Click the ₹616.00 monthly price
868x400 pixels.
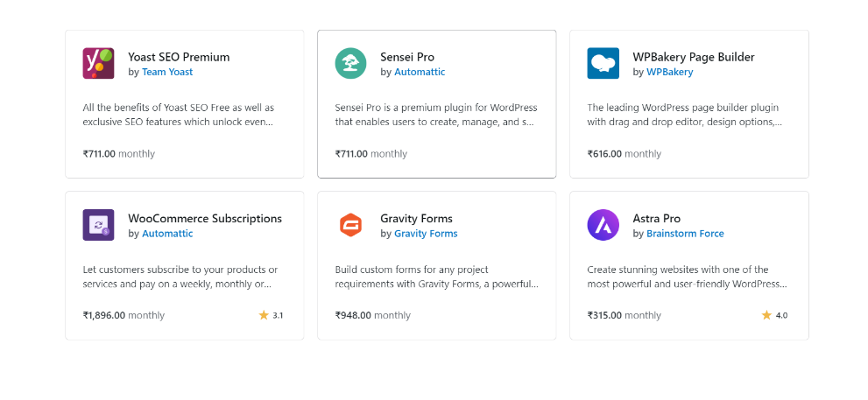(625, 154)
